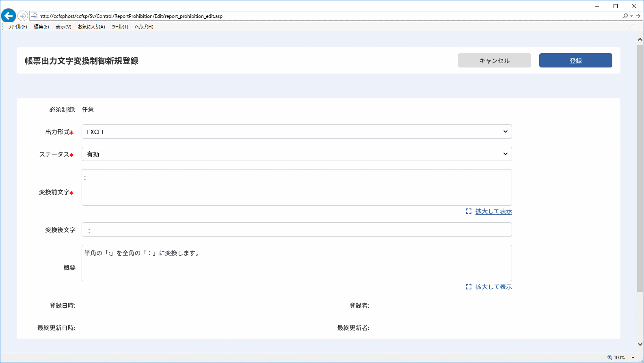Image resolution: width=644 pixels, height=363 pixels.
Task: Click the vertical scrollbar thumb
Action: point(640,168)
